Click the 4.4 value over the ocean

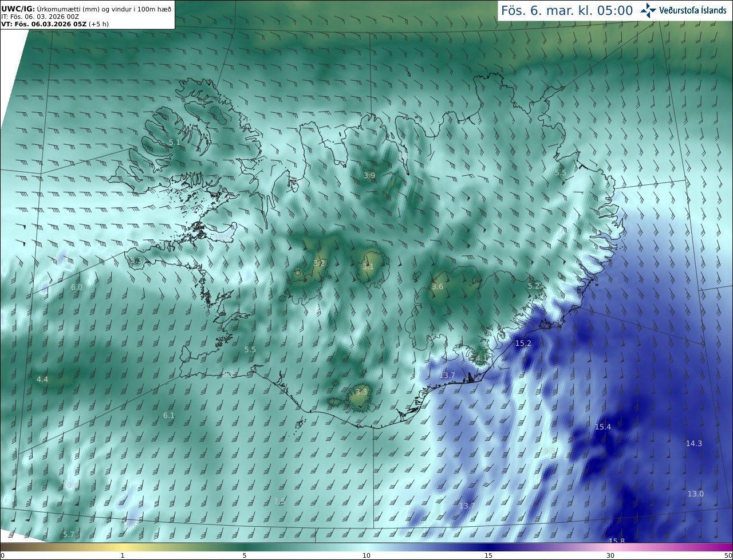42,380
